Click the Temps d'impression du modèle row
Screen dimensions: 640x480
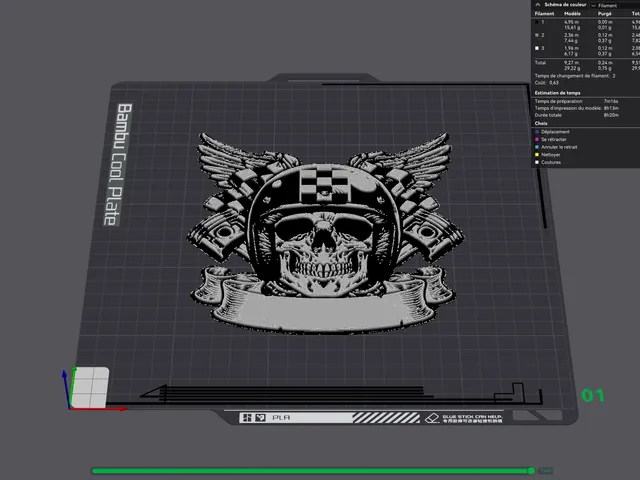point(577,108)
